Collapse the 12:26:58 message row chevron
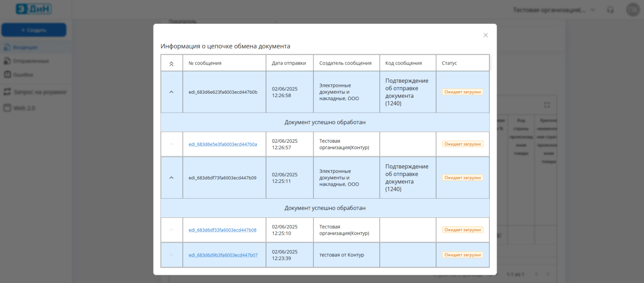Image resolution: width=644 pixels, height=283 pixels. coord(171,92)
